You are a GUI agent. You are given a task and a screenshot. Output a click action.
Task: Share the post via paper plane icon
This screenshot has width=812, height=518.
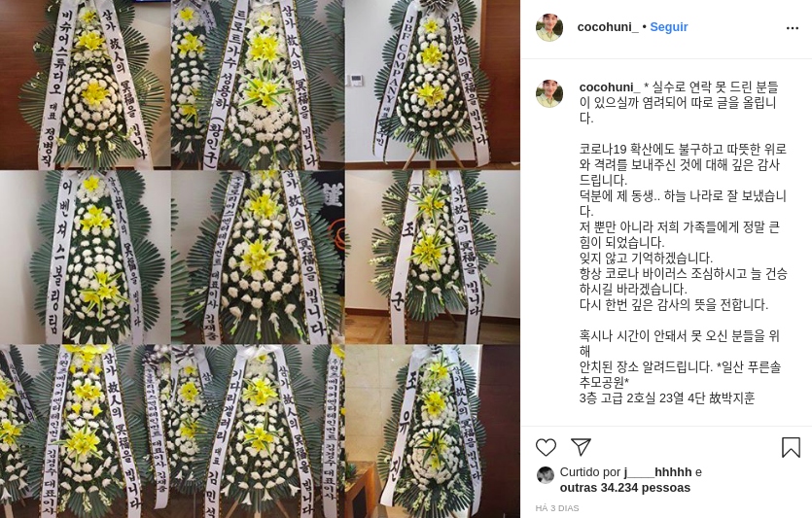point(581,447)
